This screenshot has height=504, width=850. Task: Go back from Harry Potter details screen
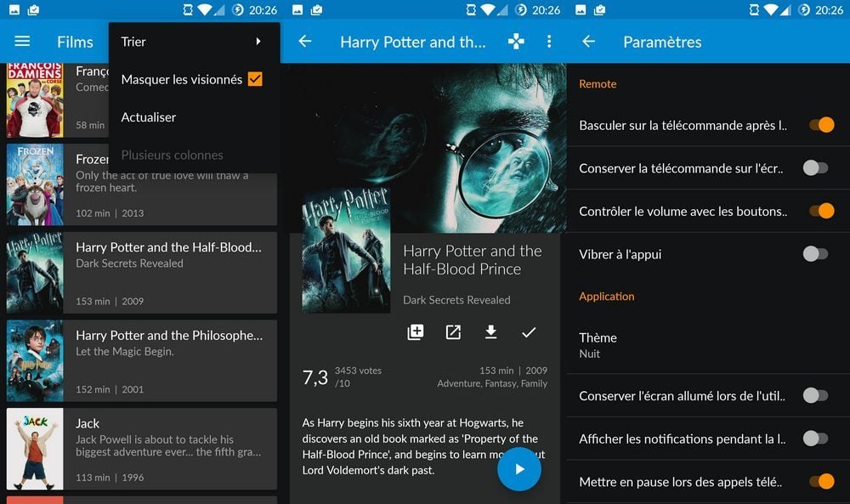pyautogui.click(x=305, y=41)
